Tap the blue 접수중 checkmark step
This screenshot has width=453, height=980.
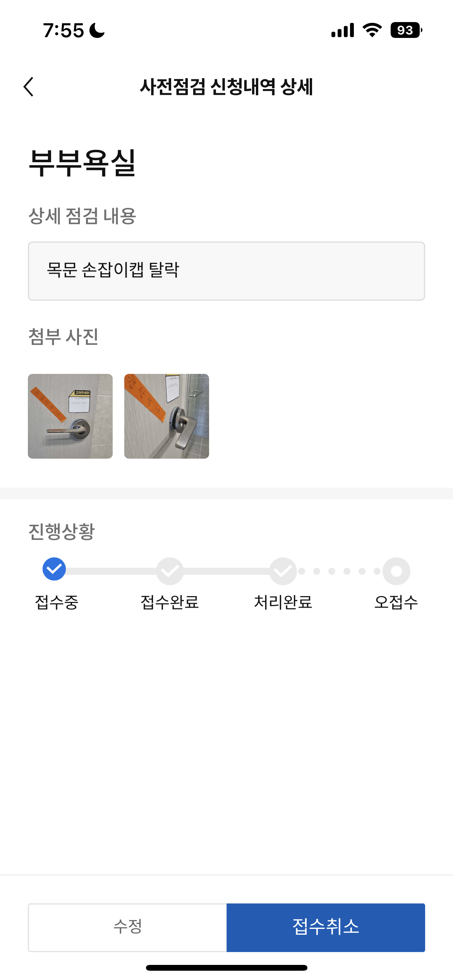click(x=54, y=569)
